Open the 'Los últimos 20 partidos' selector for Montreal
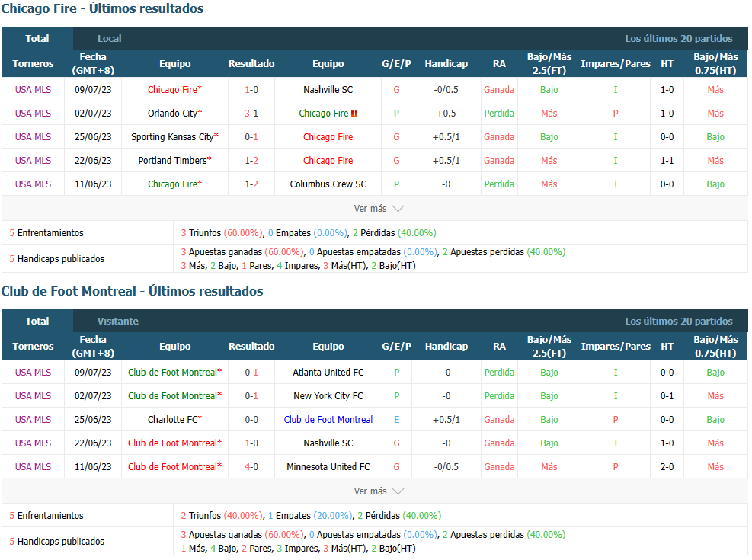The width and height of the screenshot is (752, 560). tap(679, 322)
